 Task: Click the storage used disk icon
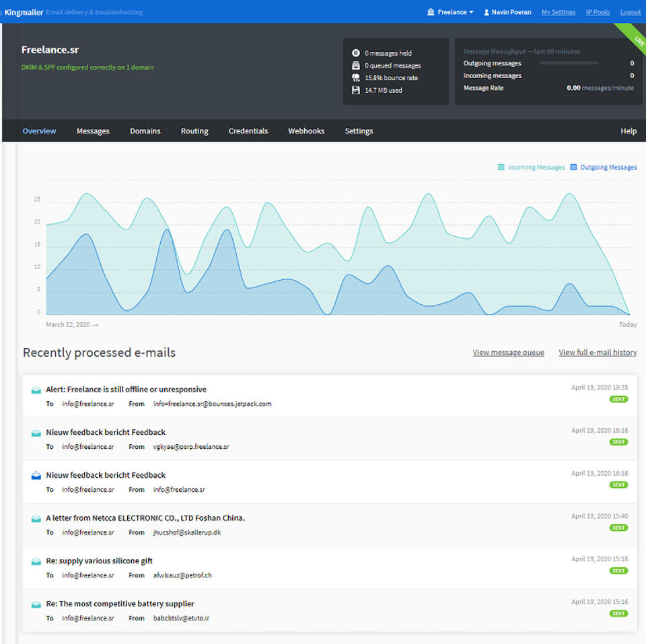pyautogui.click(x=356, y=90)
